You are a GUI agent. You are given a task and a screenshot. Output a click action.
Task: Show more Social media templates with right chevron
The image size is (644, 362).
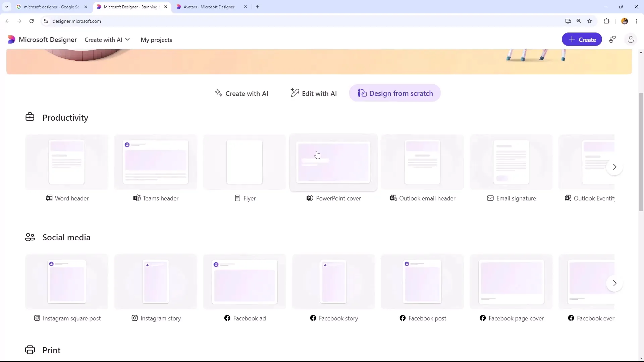pyautogui.click(x=614, y=283)
